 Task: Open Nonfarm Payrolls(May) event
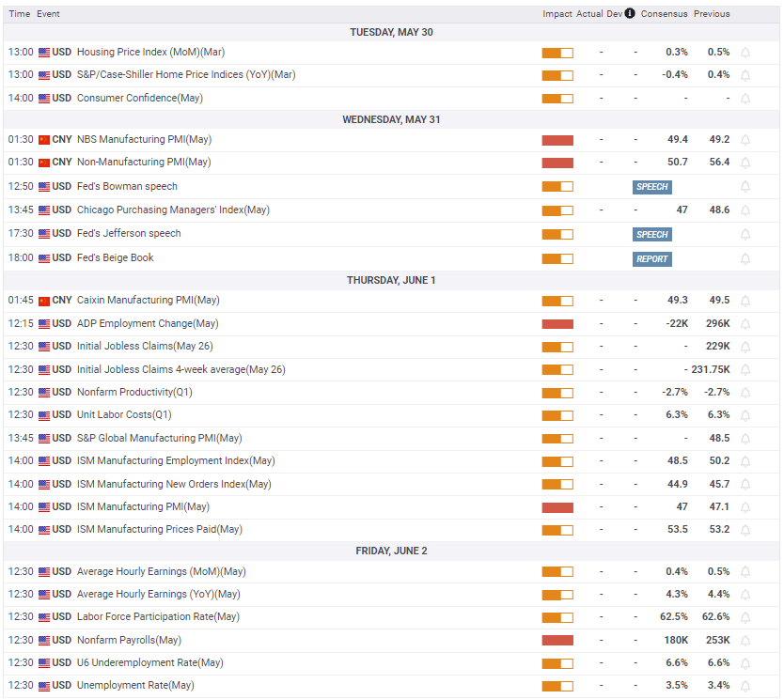pyautogui.click(x=129, y=640)
